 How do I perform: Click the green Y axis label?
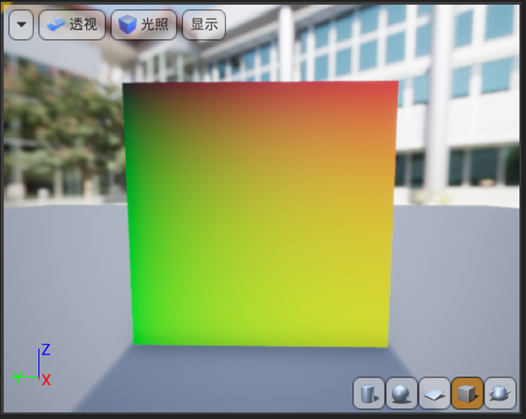18,377
